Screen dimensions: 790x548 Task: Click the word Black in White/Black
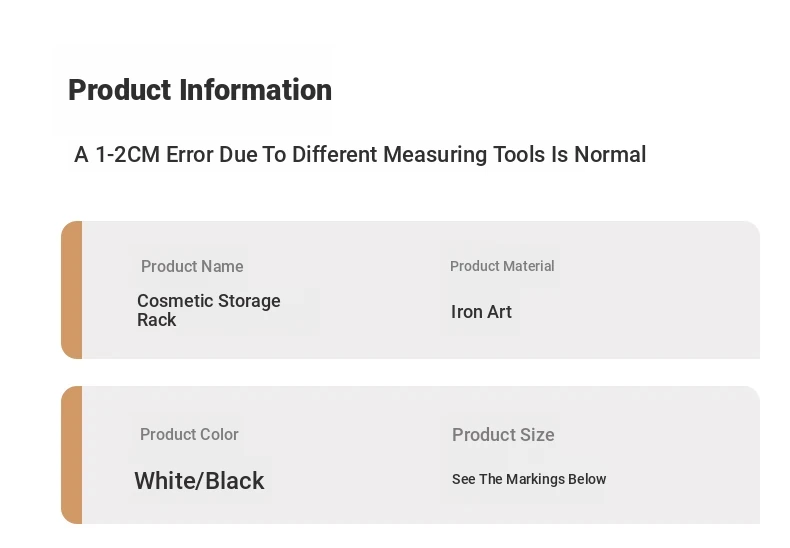[x=235, y=481]
